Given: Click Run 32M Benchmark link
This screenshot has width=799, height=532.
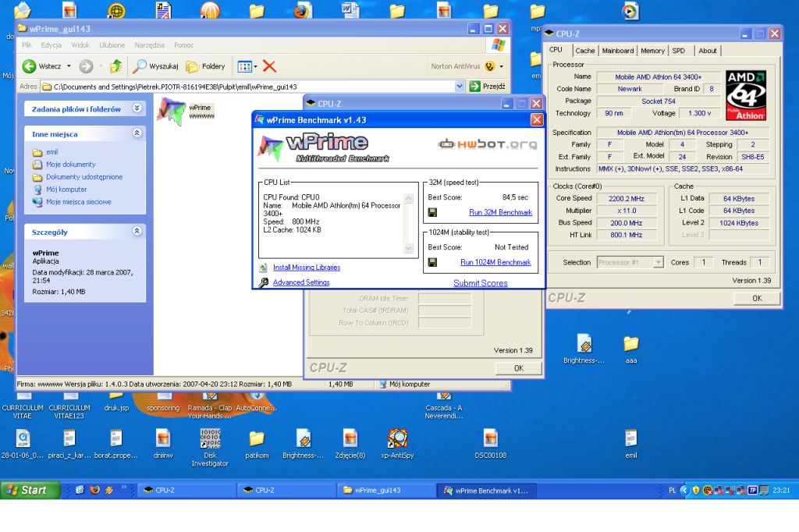Looking at the screenshot, I should (x=500, y=212).
